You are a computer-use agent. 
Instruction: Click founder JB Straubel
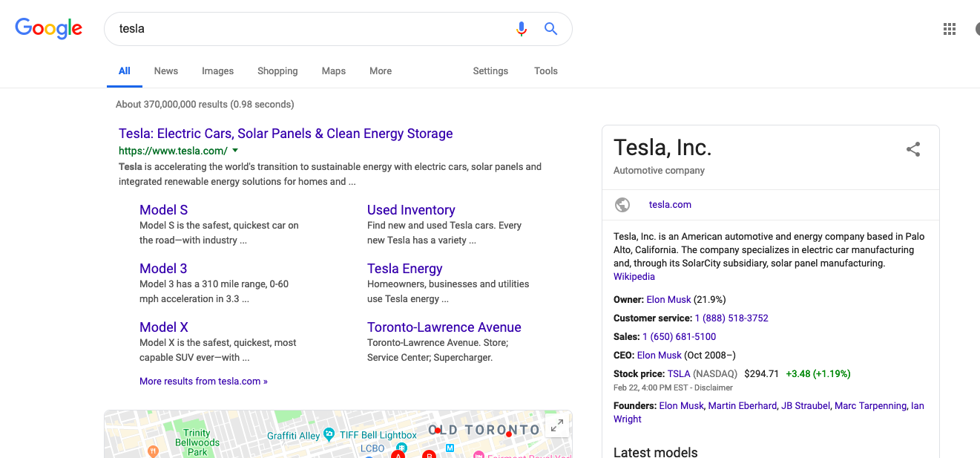point(806,406)
